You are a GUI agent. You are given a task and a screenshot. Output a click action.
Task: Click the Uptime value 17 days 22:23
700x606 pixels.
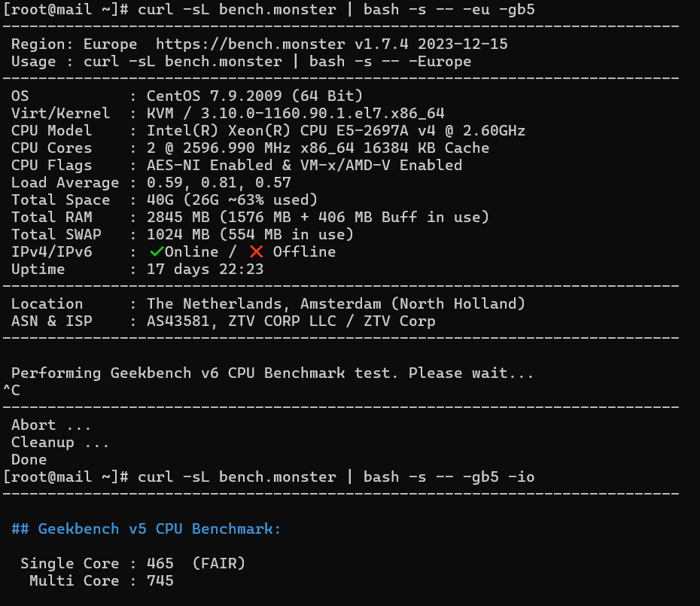pos(205,270)
